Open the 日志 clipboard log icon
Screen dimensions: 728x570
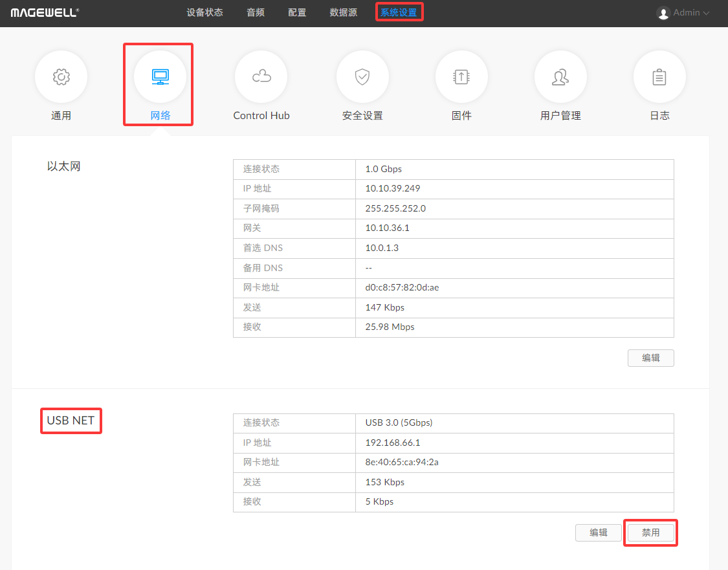click(659, 77)
